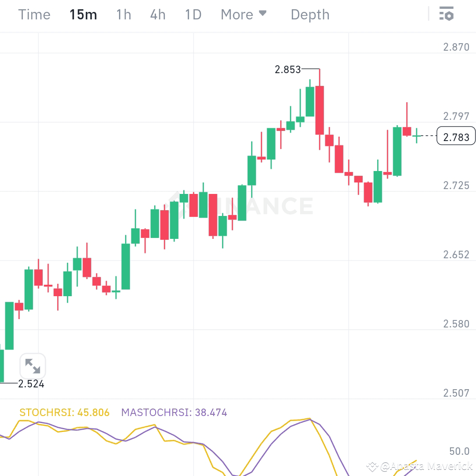The height and width of the screenshot is (476, 476).
Task: Click the 2.524 low price label
Action: 31,384
